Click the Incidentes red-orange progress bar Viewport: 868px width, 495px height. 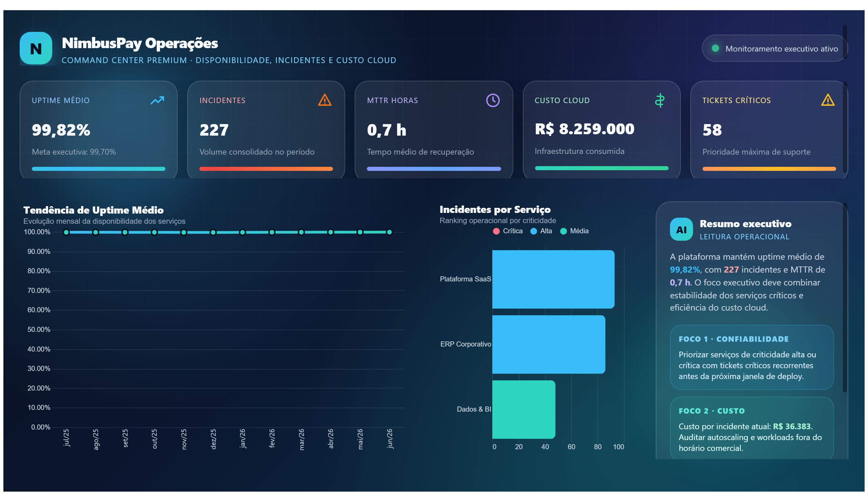tap(266, 169)
